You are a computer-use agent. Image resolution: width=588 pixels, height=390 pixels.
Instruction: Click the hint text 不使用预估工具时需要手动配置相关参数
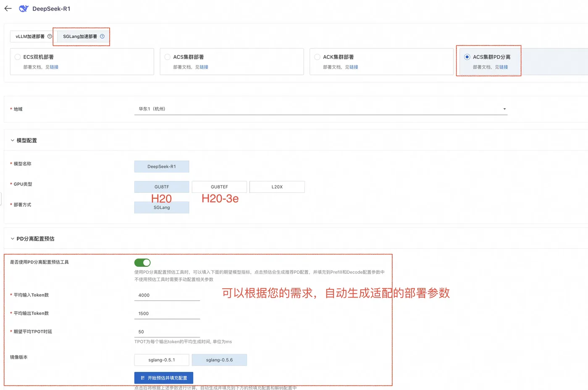pyautogui.click(x=174, y=279)
